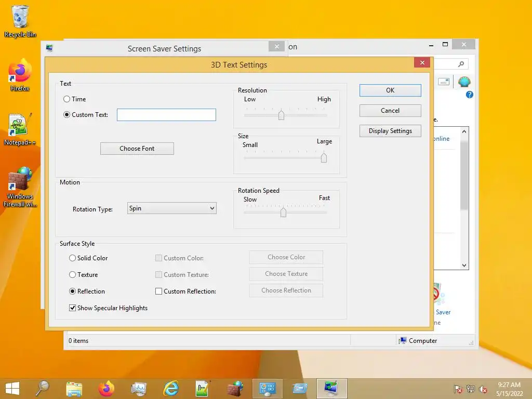Open File Explorer from the taskbar
Viewport: 532px width, 399px height.
point(74,389)
